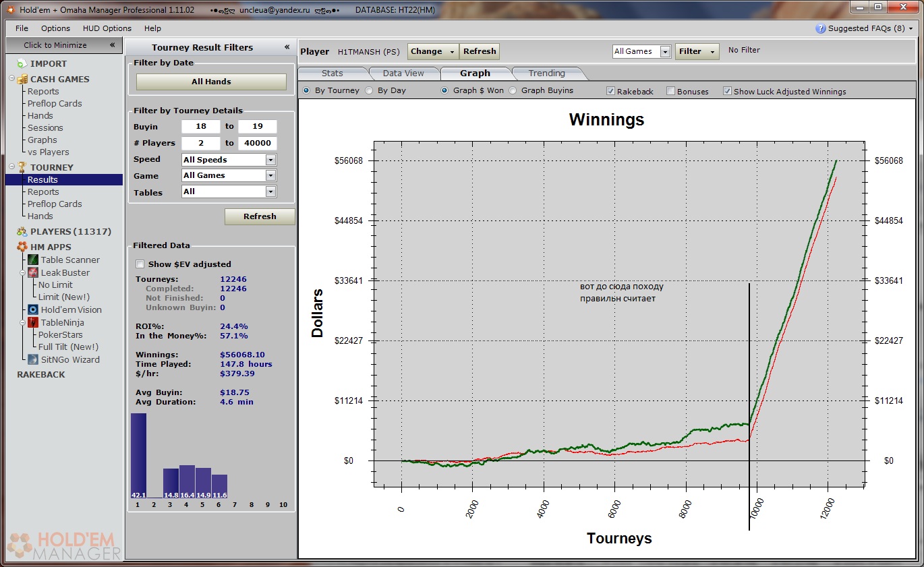This screenshot has height=567, width=924.
Task: Open Table Scanner app icon
Action: click(33, 260)
